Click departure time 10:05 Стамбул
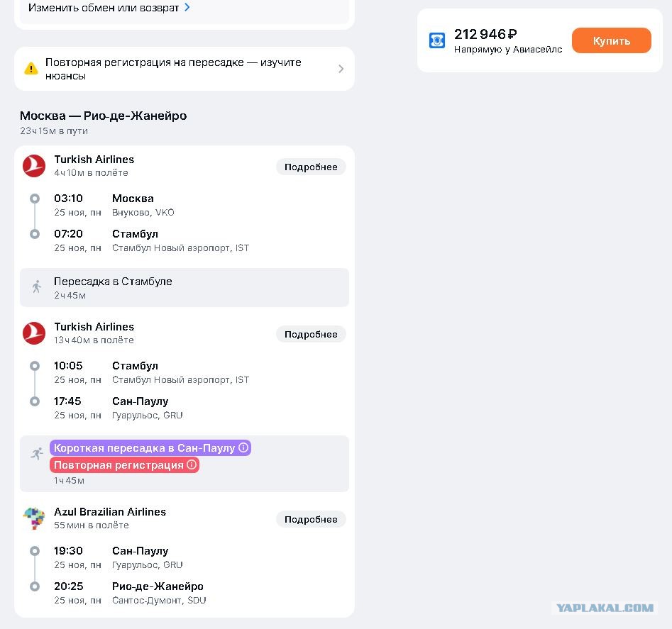 pyautogui.click(x=68, y=366)
